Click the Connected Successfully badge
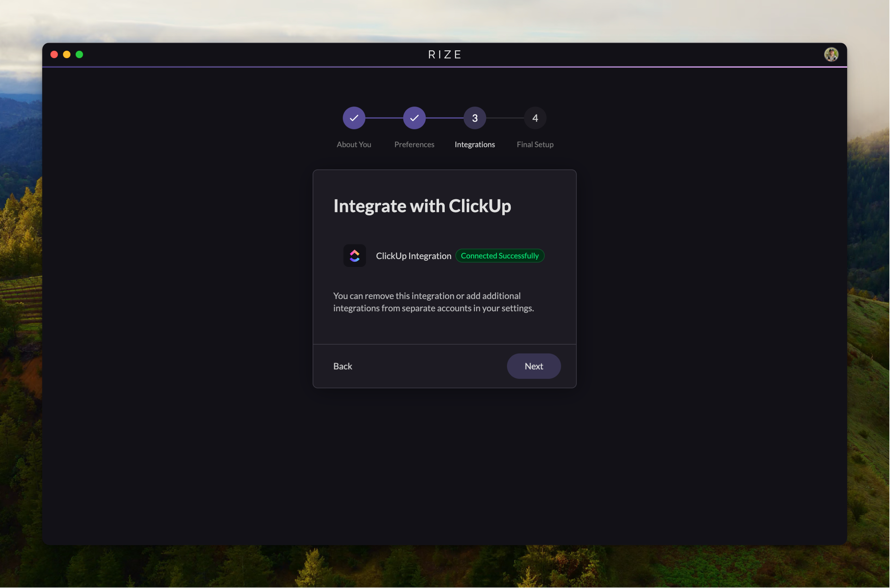The height and width of the screenshot is (588, 890). [x=500, y=256]
